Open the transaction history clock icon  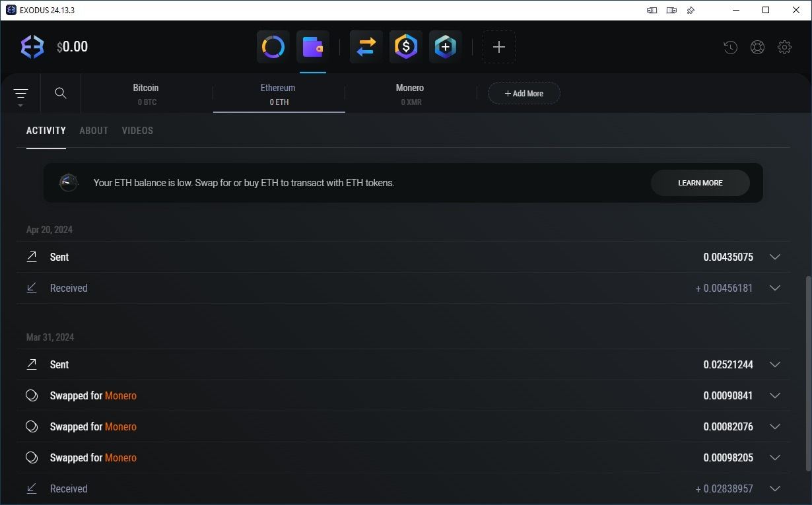(x=730, y=48)
